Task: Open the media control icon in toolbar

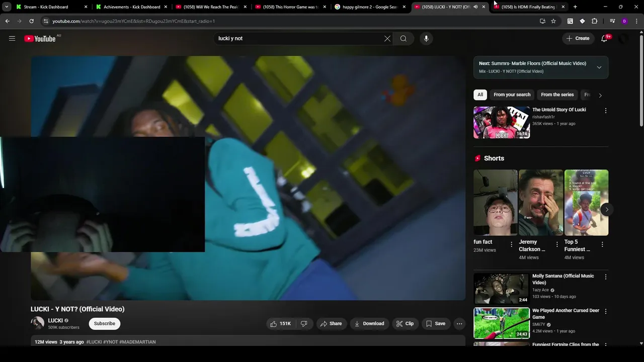Action: tap(612, 21)
